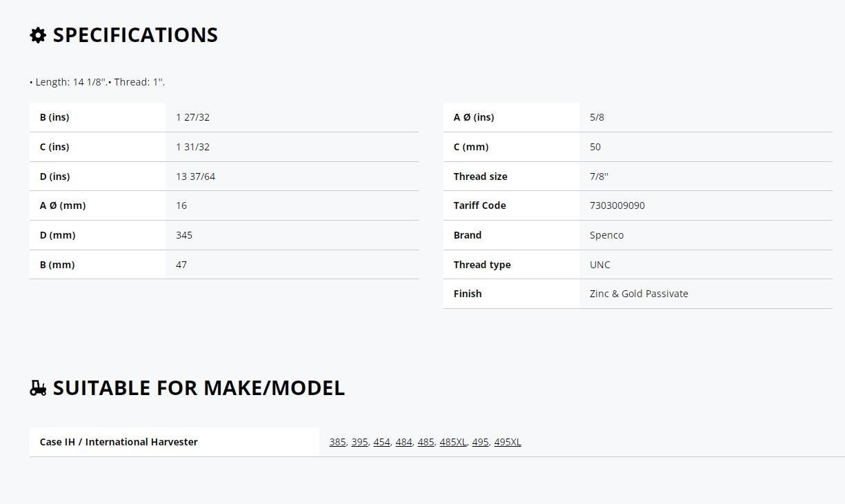The image size is (845, 504).
Task: Open the 484 model link
Action: [x=404, y=442]
